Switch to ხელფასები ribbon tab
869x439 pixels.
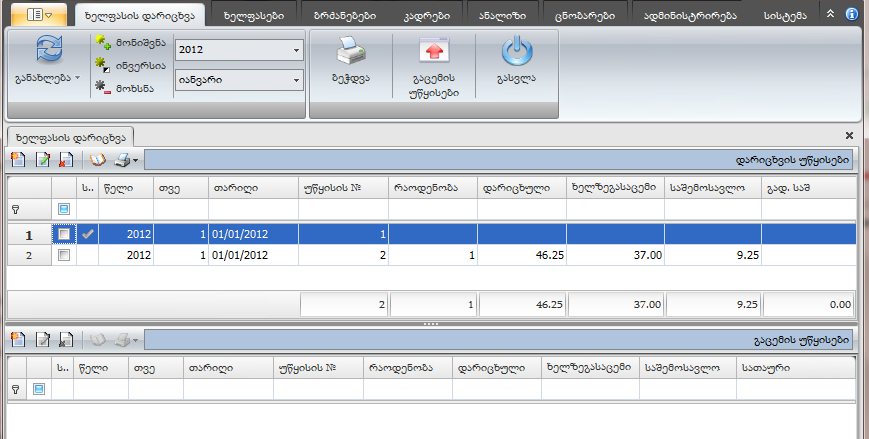tap(254, 16)
